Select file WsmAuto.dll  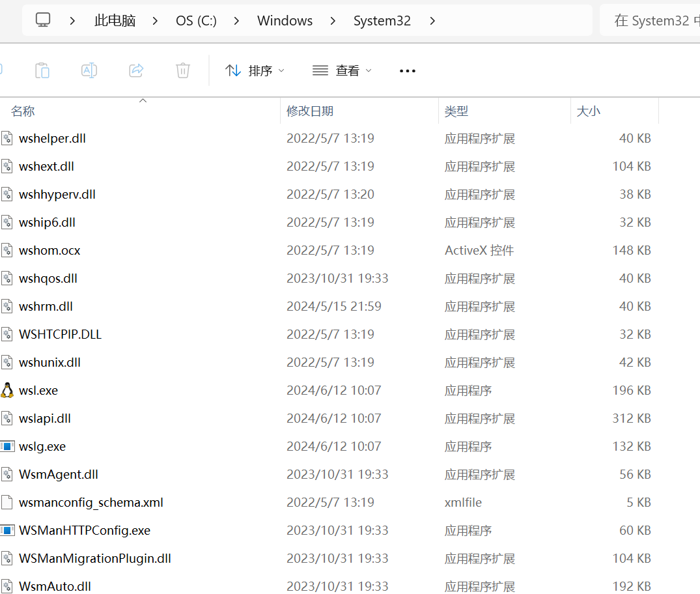click(55, 586)
